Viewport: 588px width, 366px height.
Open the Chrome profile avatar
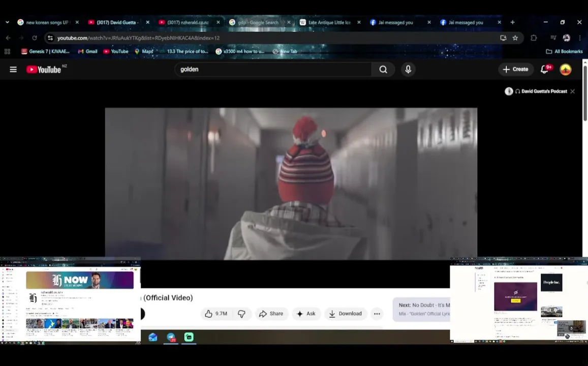[x=567, y=38]
